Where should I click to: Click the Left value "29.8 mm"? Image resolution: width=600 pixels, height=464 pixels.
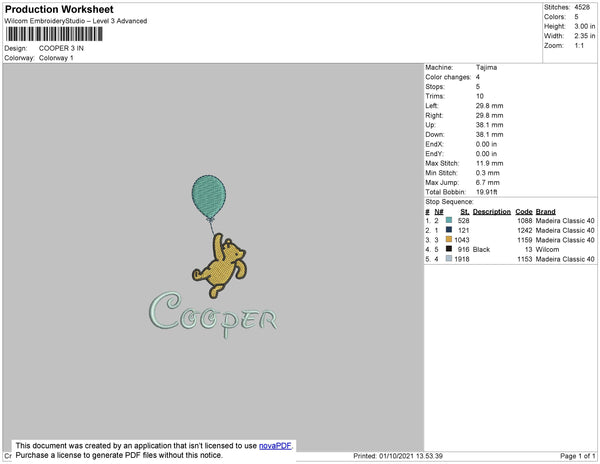coord(489,106)
